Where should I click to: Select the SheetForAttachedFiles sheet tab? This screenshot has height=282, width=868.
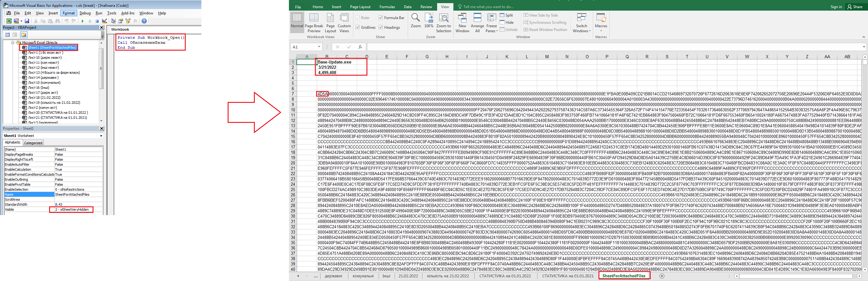point(624,276)
